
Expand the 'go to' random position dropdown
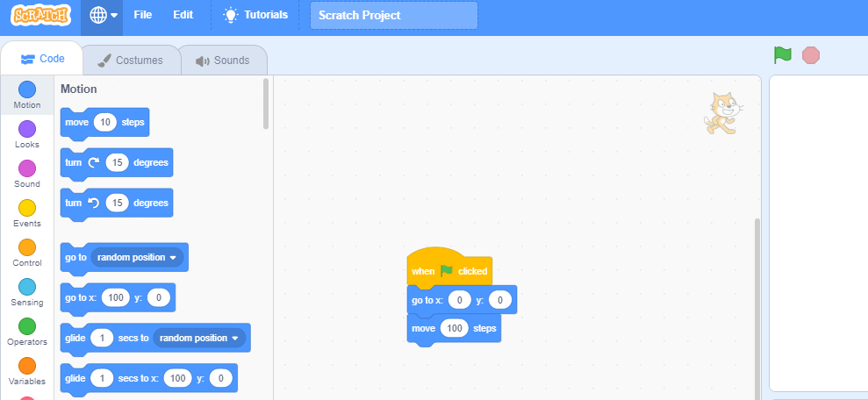click(138, 258)
